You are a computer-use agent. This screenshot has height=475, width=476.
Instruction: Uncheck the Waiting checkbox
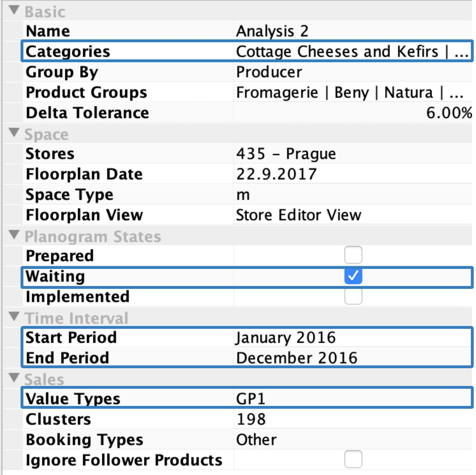[x=353, y=276]
